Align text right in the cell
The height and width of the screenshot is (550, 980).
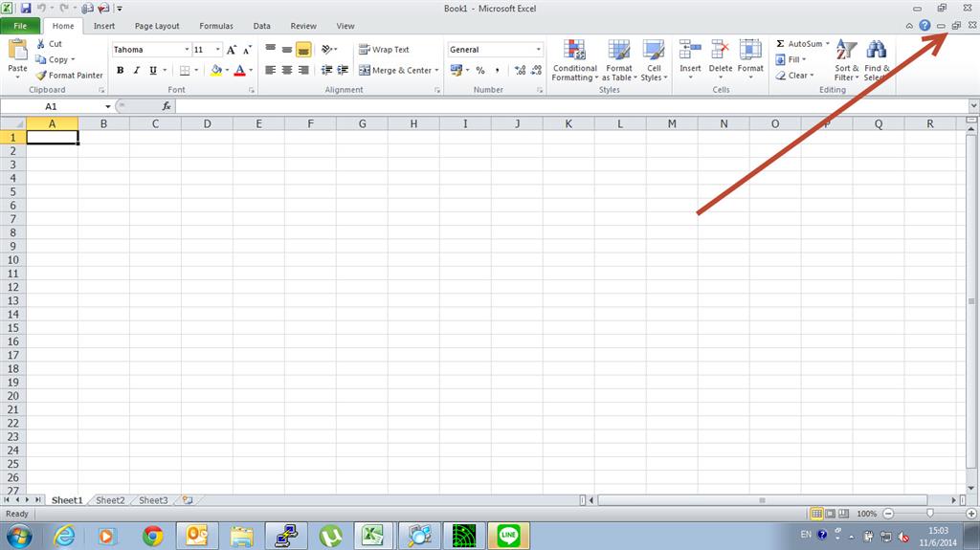303,70
